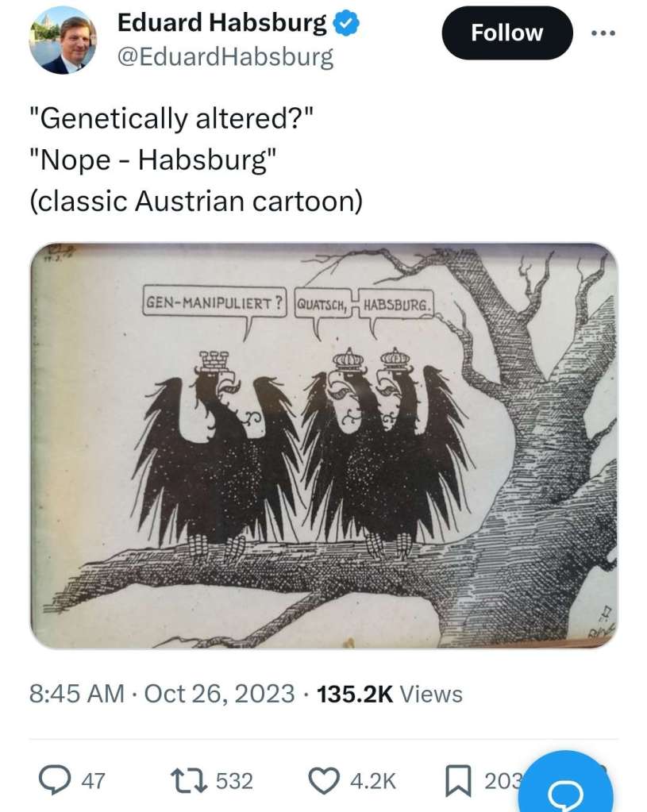Open Eduard Habsburg's profile avatar
This screenshot has height=812, width=647.
[x=64, y=41]
